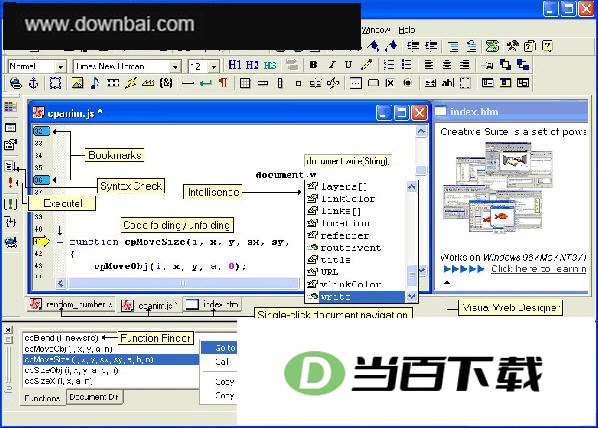Viewport: 598px width, 428px height.
Task: Open the Help menu
Action: pyautogui.click(x=407, y=30)
